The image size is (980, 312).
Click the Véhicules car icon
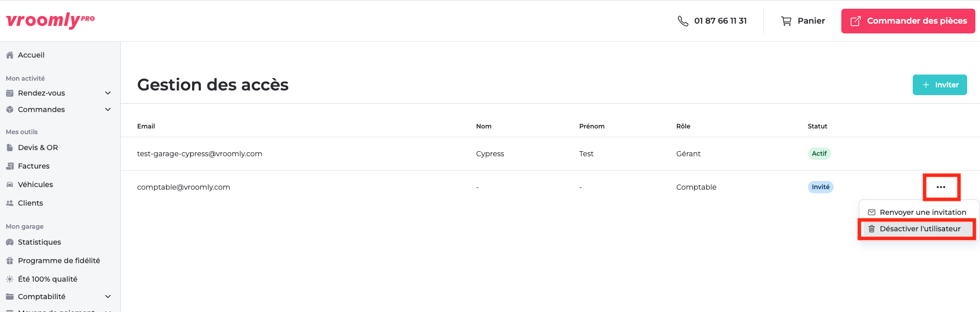point(9,185)
